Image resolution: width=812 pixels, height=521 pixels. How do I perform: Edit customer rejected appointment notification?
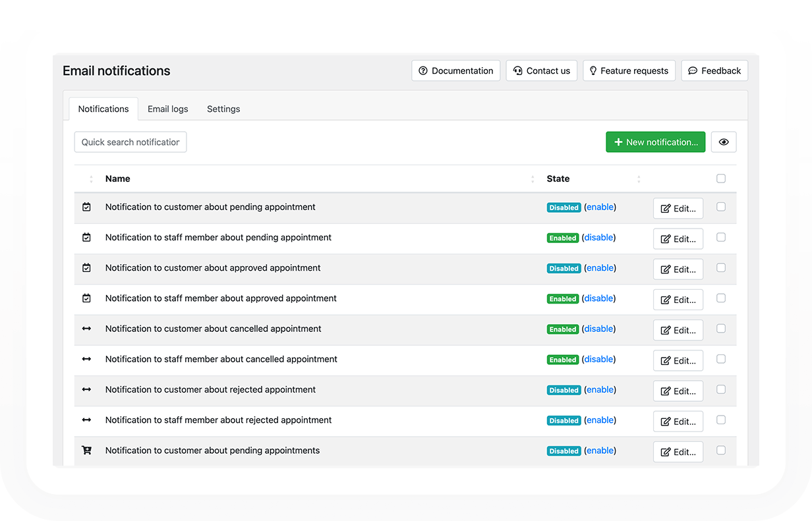pos(678,391)
